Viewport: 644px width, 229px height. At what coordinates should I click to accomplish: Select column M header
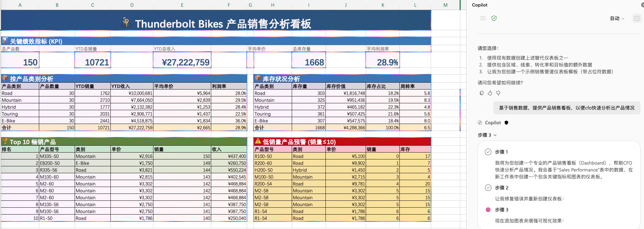pos(446,5)
